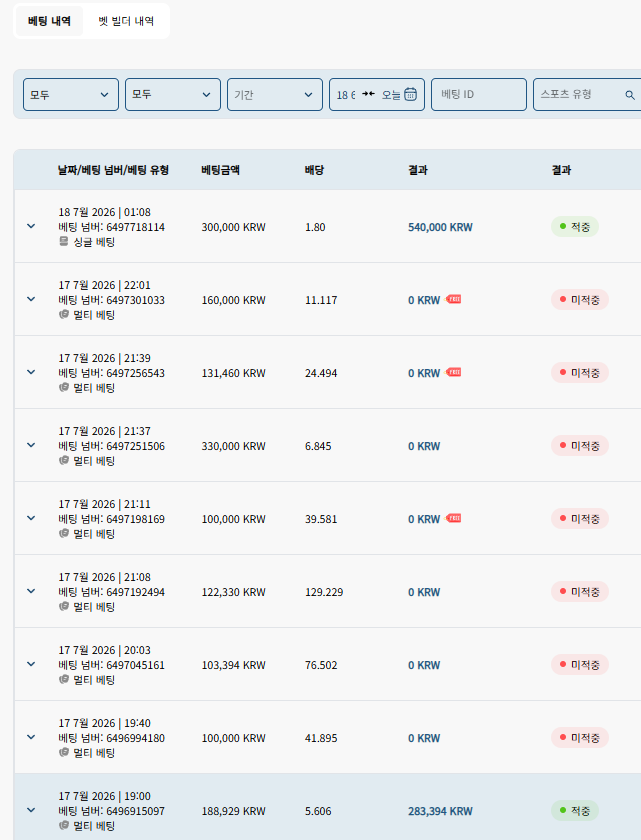Viewport: 641px width, 840px height.
Task: Expand bet row 6497192494
Action: pyautogui.click(x=31, y=591)
